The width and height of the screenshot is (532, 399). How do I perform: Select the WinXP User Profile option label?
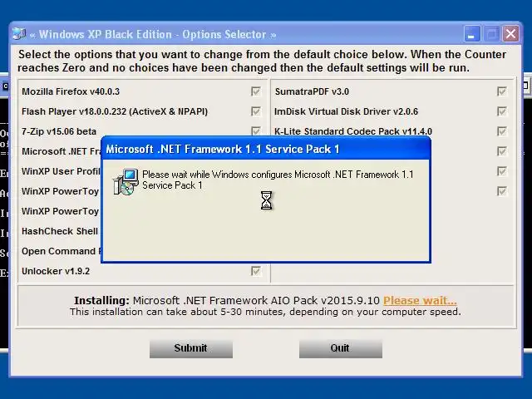[x=61, y=171]
